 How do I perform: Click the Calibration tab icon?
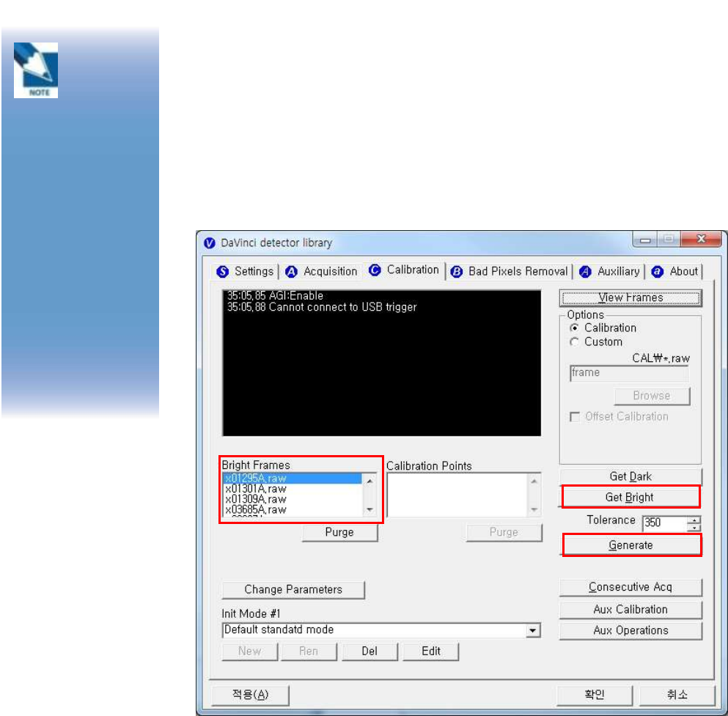(x=375, y=270)
